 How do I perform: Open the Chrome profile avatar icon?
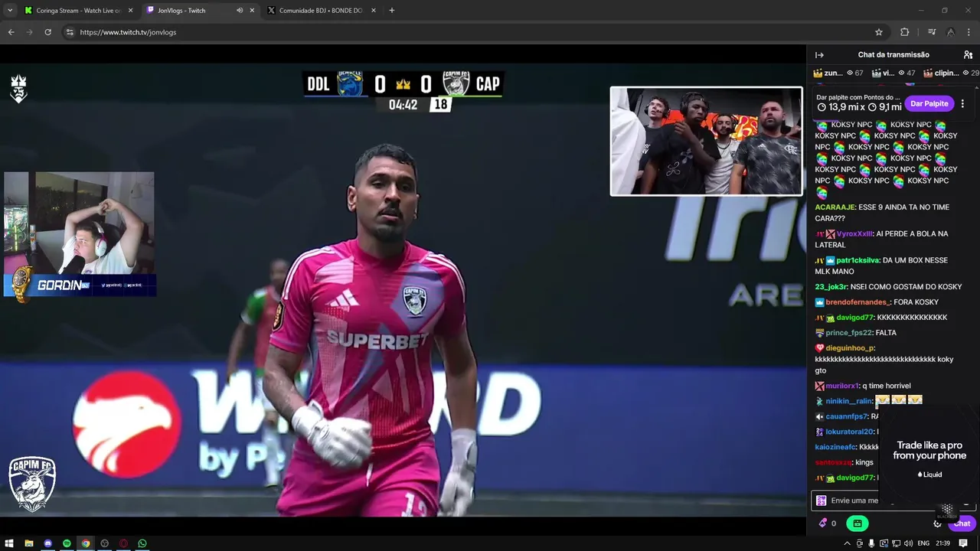point(950,32)
